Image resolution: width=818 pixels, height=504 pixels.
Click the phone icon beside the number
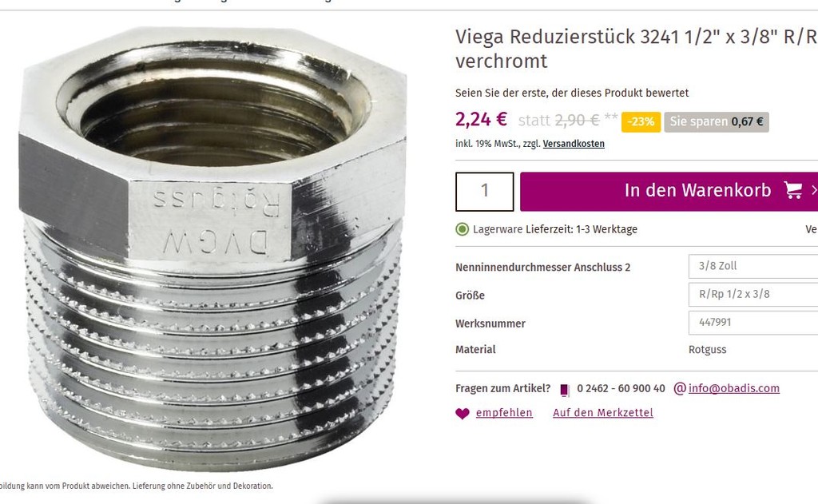coord(565,390)
